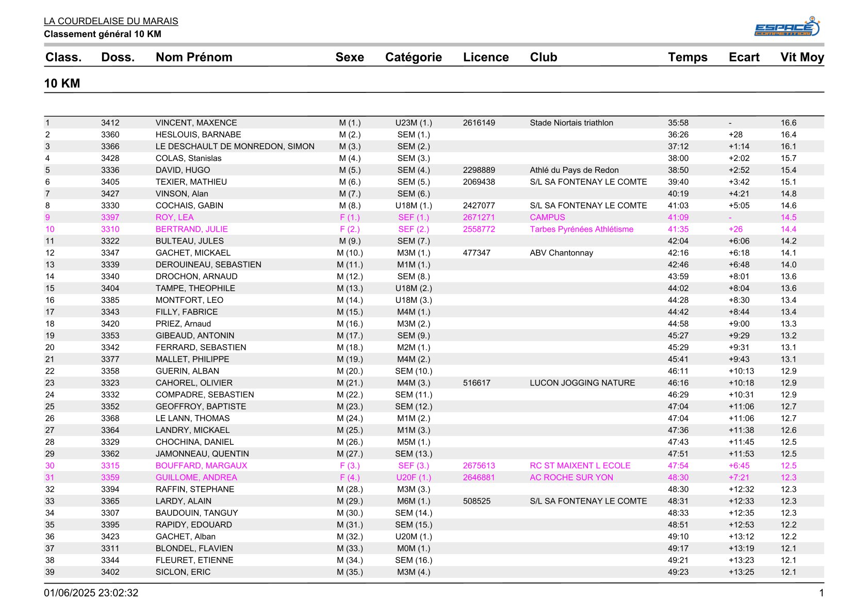
Task: Select the name TEXIER, MATHIEU
Action: [191, 182]
